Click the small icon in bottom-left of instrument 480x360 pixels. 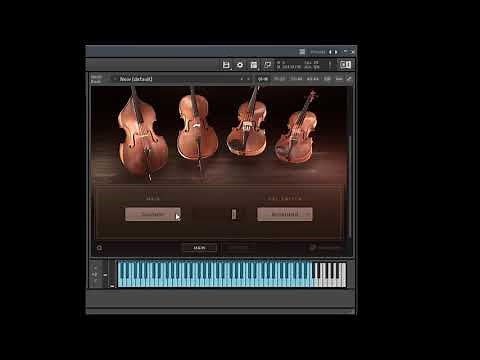tap(99, 248)
